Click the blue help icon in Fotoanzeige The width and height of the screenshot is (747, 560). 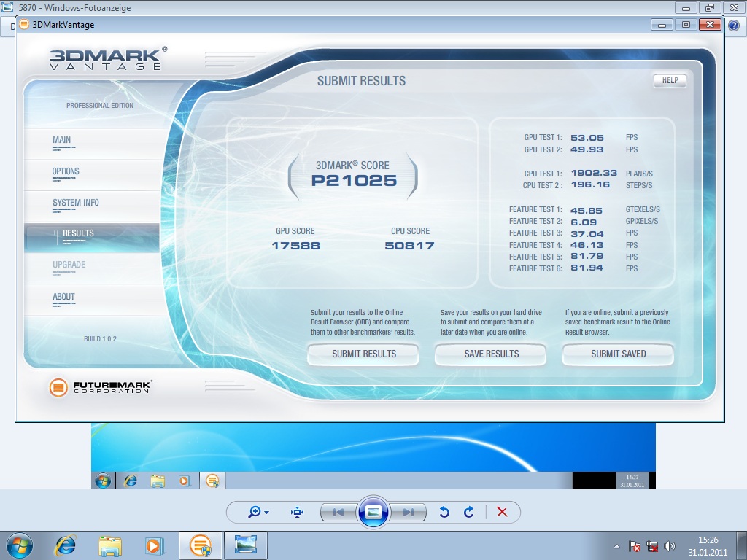734,26
